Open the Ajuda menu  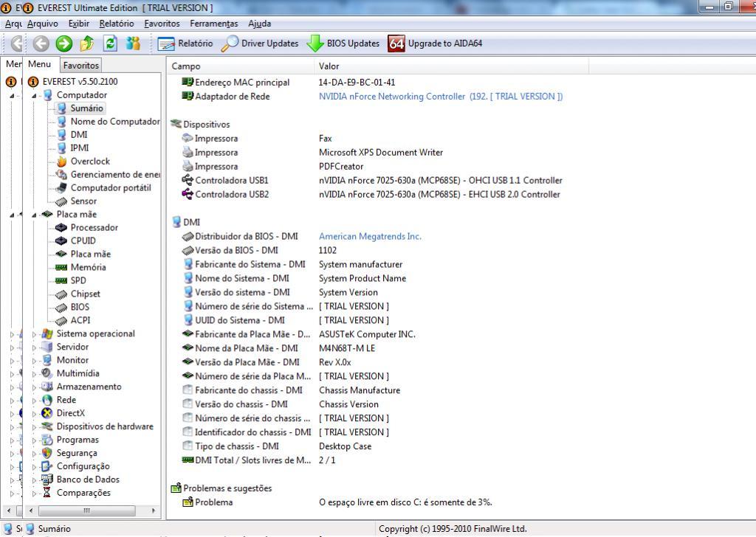click(259, 24)
